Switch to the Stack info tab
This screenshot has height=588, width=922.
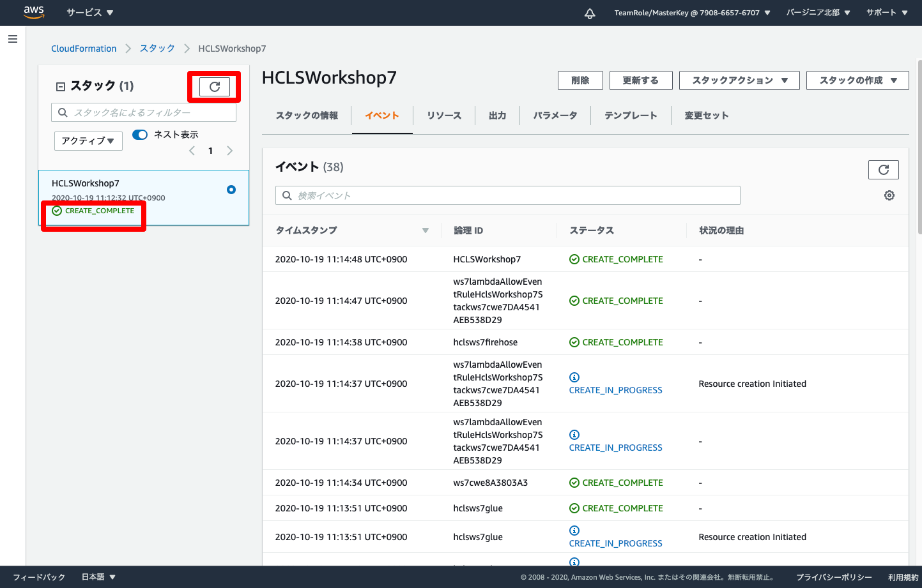point(307,116)
